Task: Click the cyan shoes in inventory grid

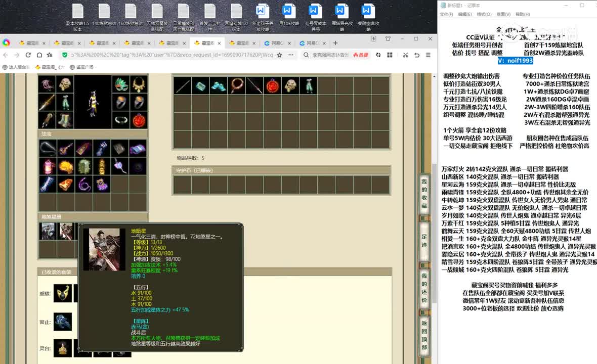Action: point(218,86)
